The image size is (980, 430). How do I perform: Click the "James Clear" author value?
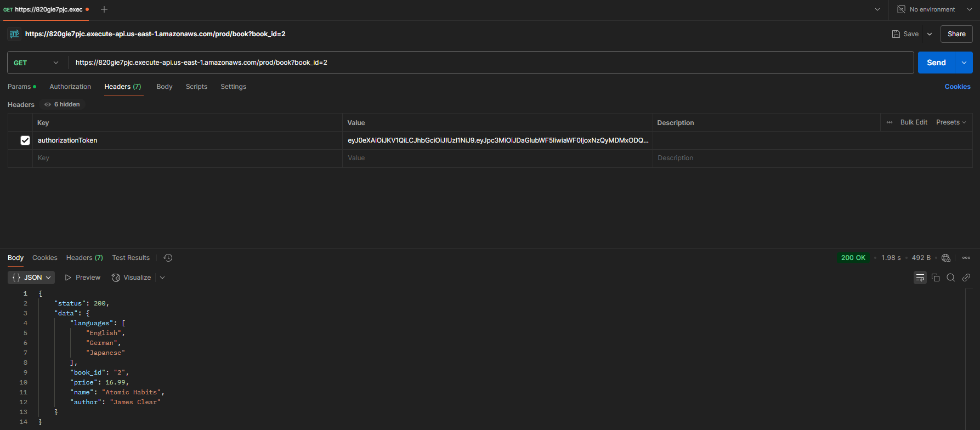pos(135,402)
